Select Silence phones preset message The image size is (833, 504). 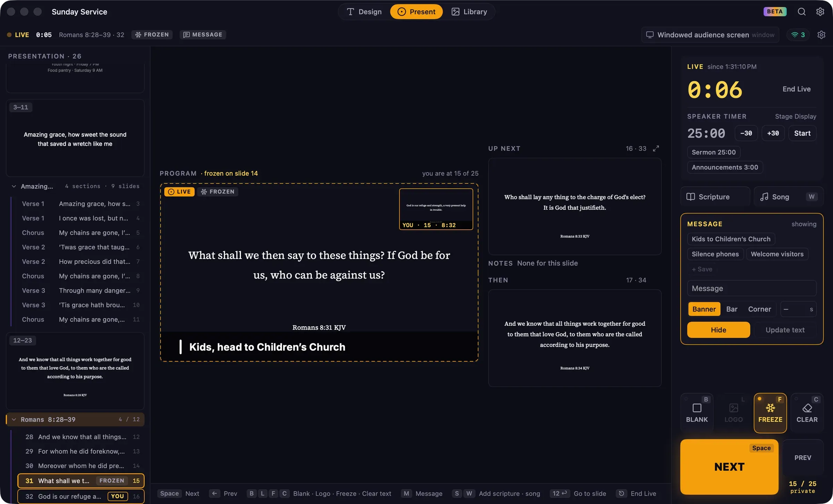point(715,254)
